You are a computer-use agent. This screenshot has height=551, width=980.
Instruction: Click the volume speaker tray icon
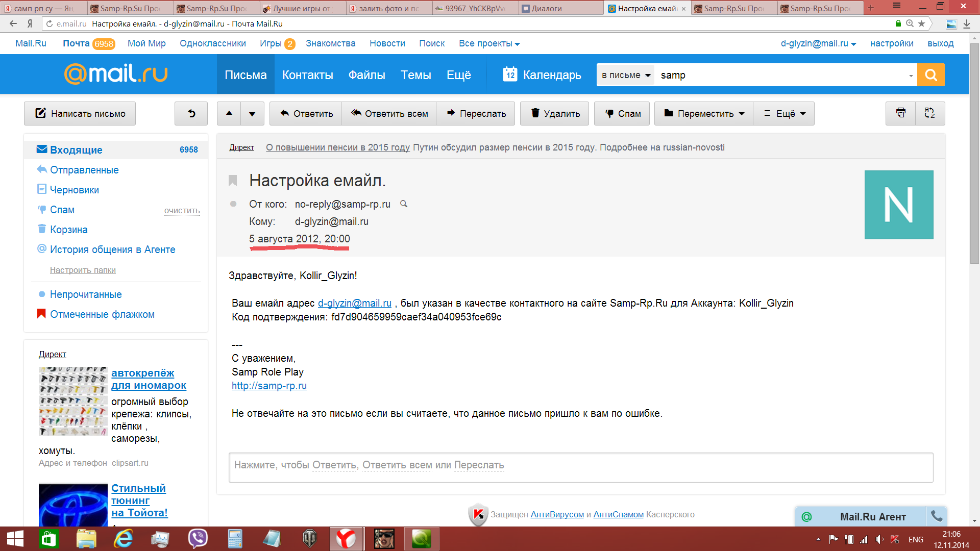click(879, 539)
